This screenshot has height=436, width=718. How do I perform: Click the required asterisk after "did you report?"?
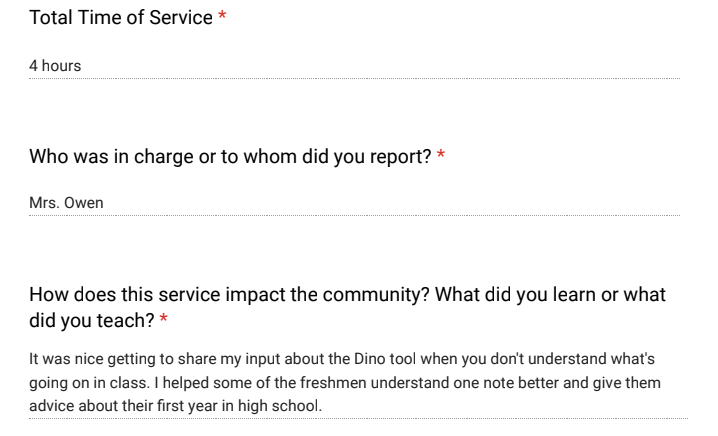(x=441, y=157)
